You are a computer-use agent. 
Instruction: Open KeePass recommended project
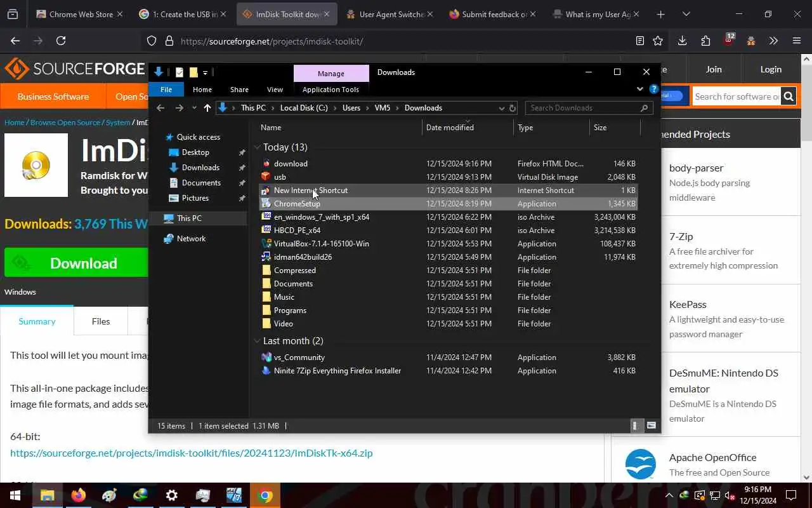688,304
